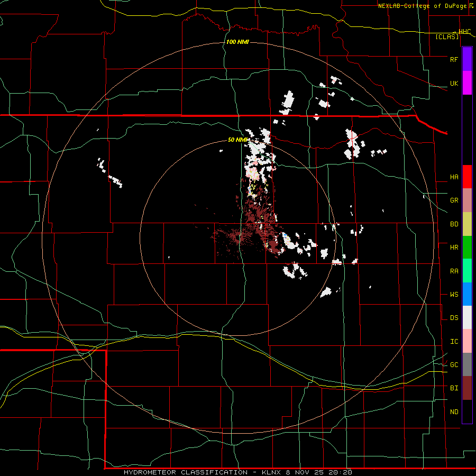The image size is (476, 476).
Task: Click the IC pink legend color swatch
Action: coord(467,341)
